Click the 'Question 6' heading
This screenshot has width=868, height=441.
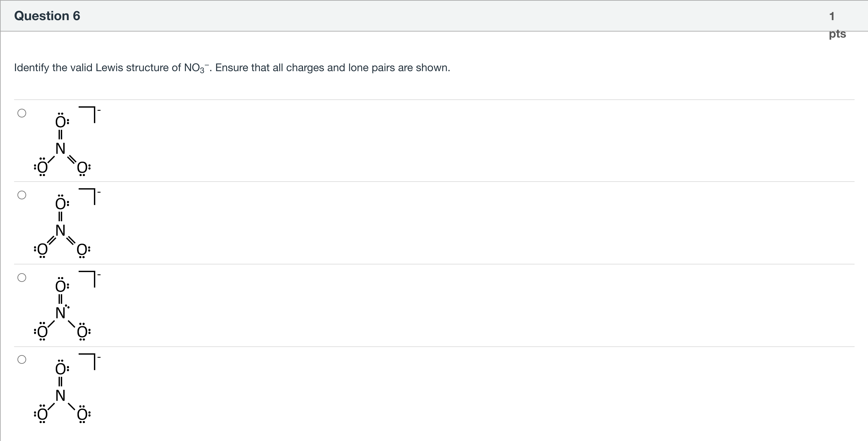[47, 16]
